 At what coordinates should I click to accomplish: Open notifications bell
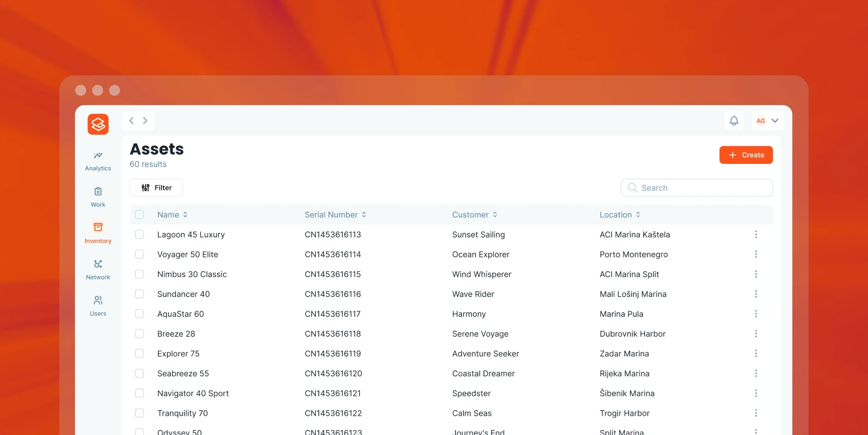[734, 120]
